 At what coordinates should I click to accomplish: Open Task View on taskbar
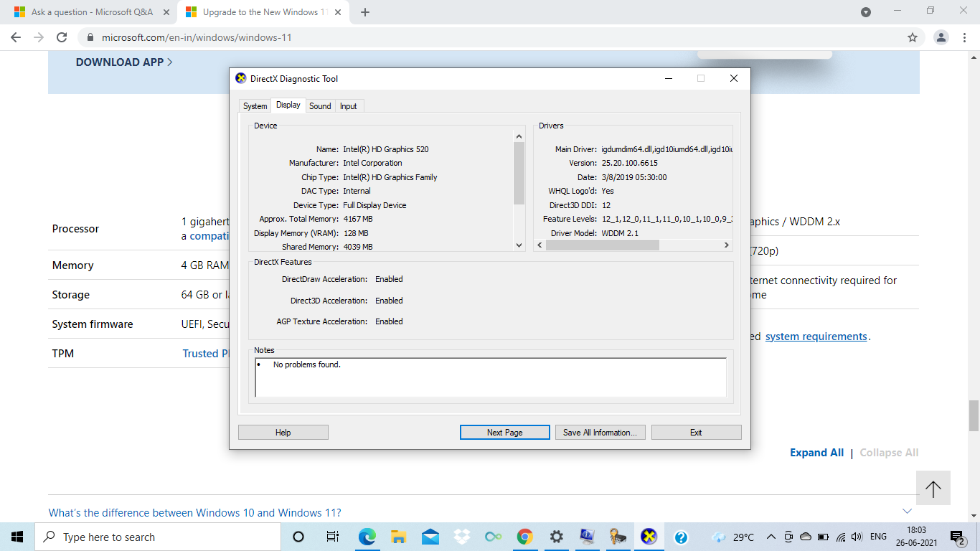pyautogui.click(x=333, y=537)
